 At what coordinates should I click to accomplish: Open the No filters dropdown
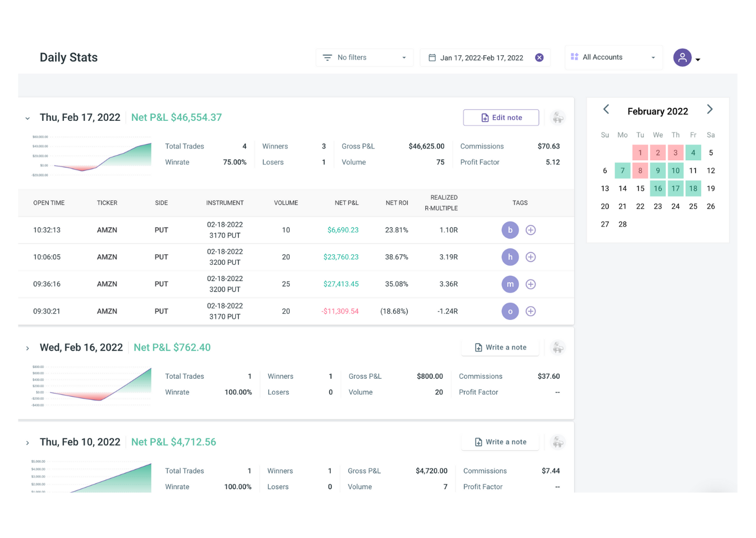(x=364, y=57)
